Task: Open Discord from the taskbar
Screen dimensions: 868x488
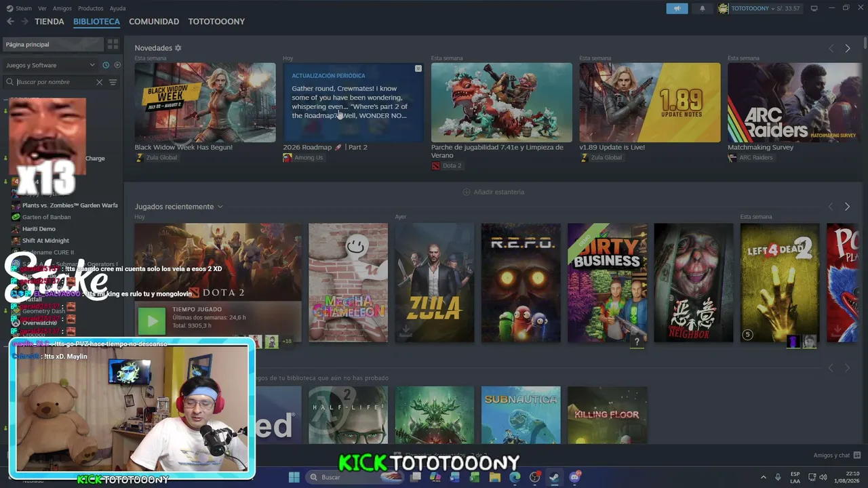Action: [x=575, y=477]
